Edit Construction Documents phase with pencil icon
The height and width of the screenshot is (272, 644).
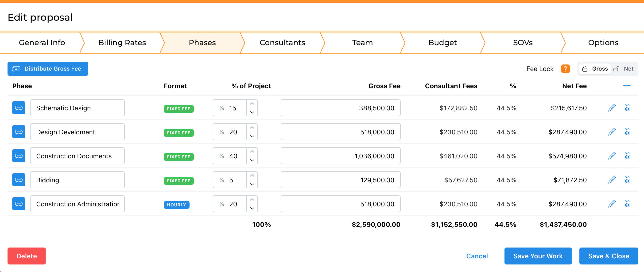tap(612, 156)
